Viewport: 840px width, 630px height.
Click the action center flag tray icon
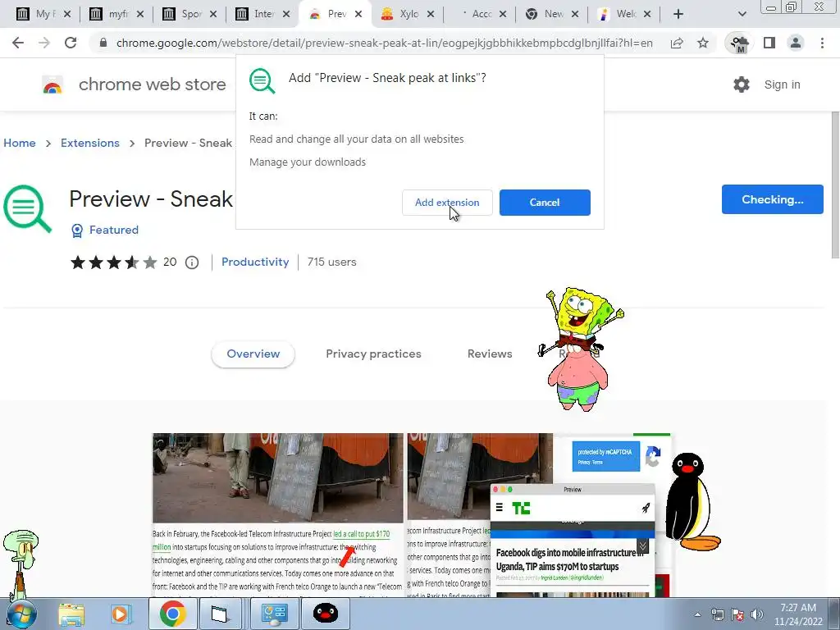737,614
